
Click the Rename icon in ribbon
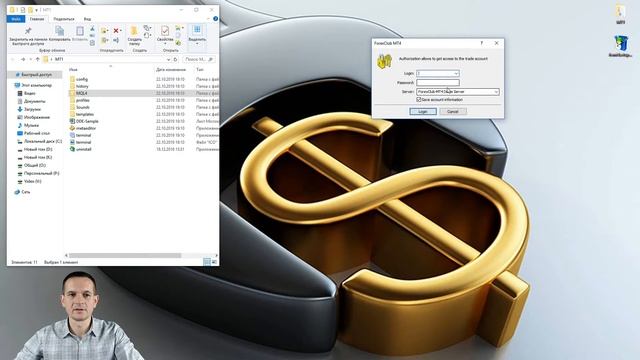point(116,40)
